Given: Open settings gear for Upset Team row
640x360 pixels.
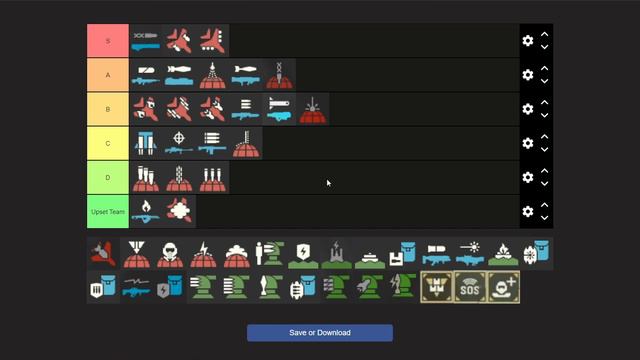Looking at the screenshot, I should tap(528, 211).
